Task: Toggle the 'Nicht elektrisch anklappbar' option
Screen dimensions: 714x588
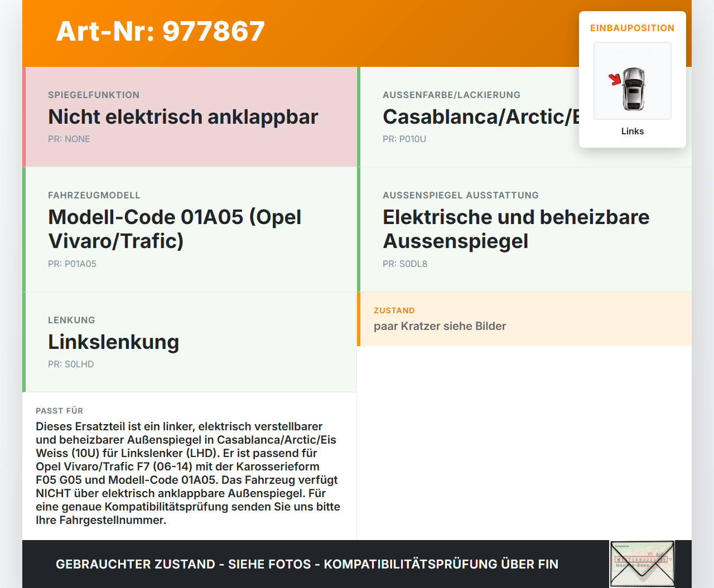Action: coord(183,117)
